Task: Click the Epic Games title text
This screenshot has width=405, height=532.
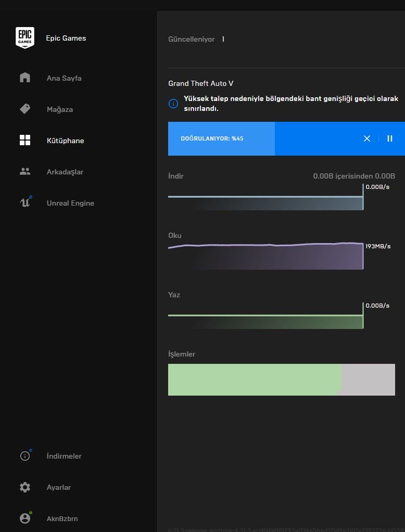Action: [x=66, y=38]
